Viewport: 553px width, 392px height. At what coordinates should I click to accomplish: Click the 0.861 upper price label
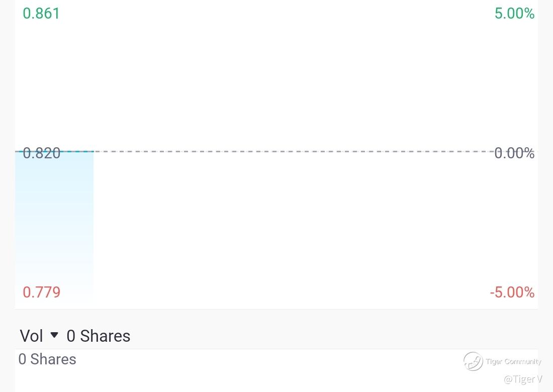pyautogui.click(x=41, y=14)
